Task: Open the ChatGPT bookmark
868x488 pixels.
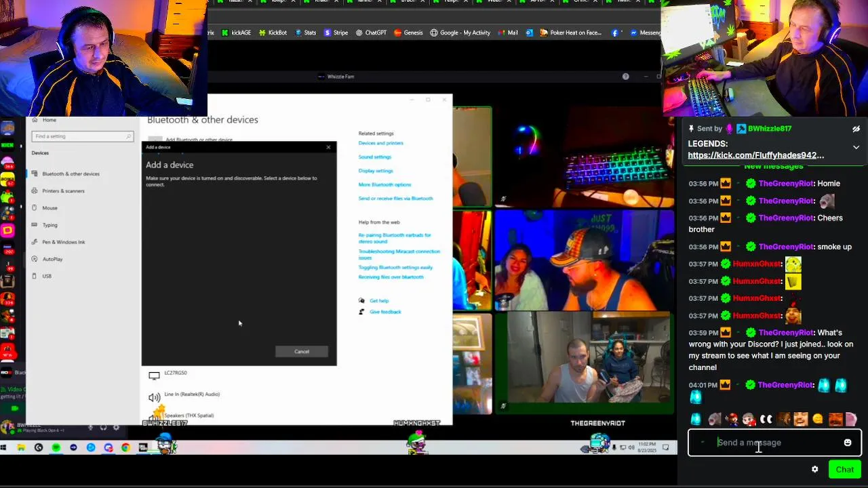Action: (371, 33)
